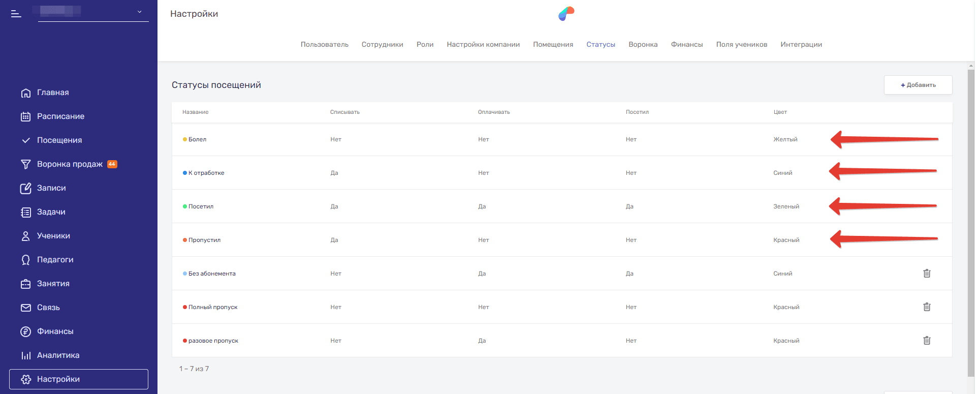Click the Задачи checklist icon
Screen dimensions: 980x394
[26, 212]
